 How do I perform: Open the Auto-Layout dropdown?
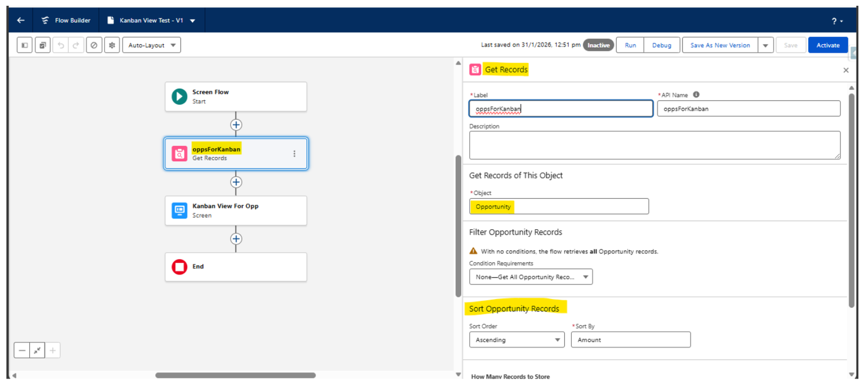(x=151, y=45)
